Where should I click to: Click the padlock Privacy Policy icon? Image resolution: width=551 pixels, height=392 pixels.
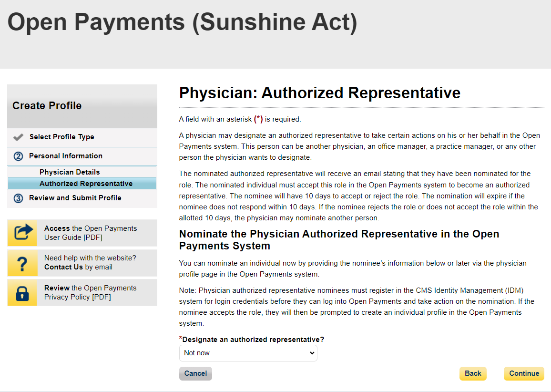[22, 293]
